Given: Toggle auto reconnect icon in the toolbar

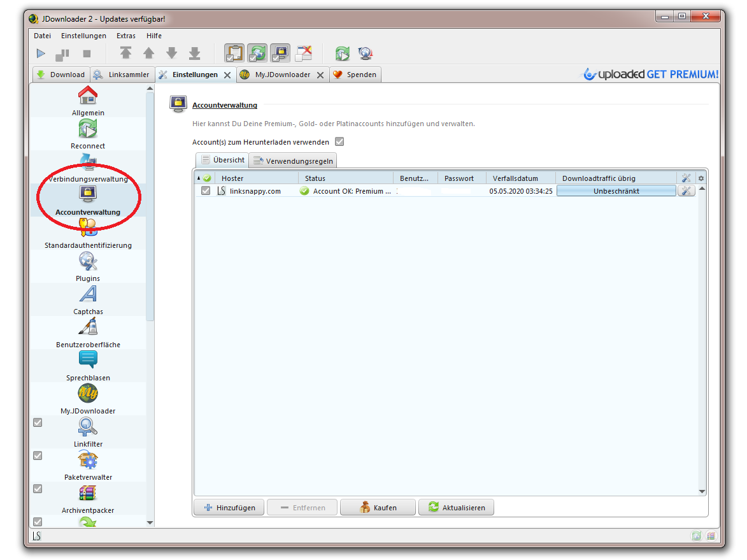Looking at the screenshot, I should tap(257, 53).
